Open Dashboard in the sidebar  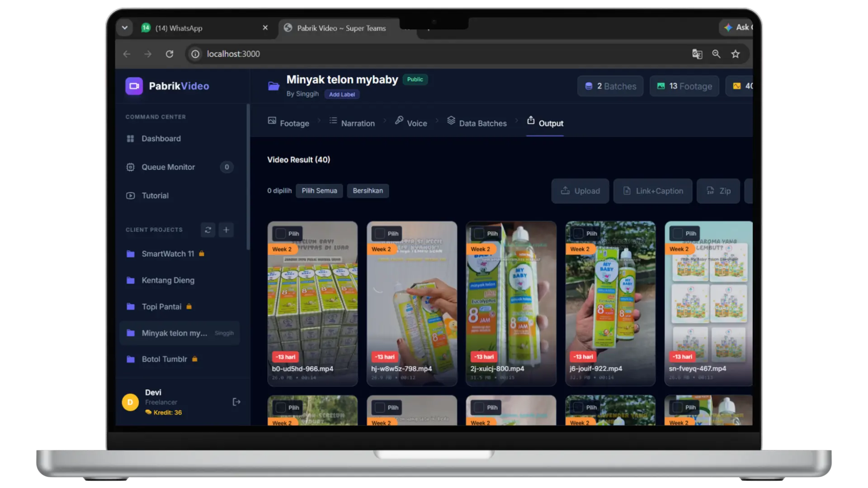click(x=180, y=138)
